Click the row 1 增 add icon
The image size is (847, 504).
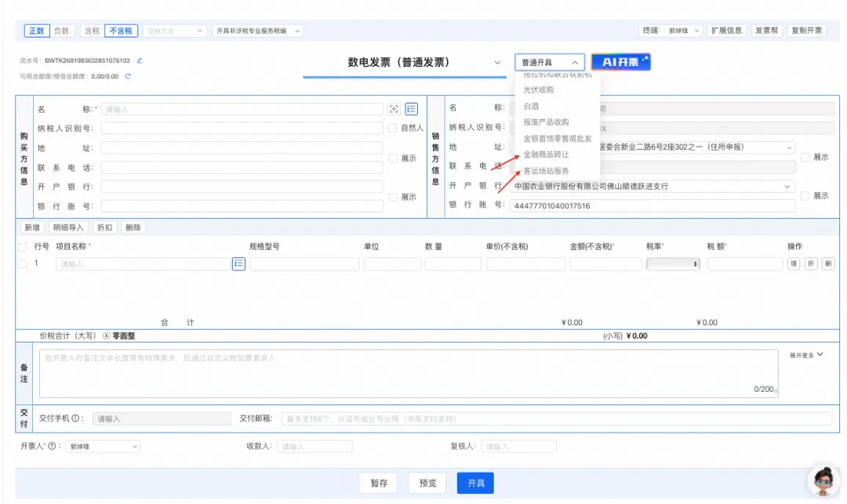(794, 264)
